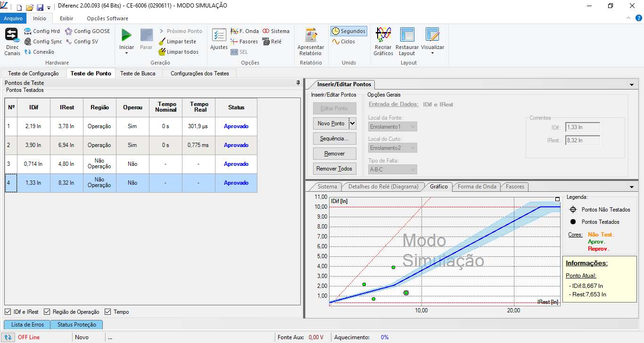644x343 pixels.
Task: Open Config GOOSE in the Hardware group
Action: [x=88, y=31]
